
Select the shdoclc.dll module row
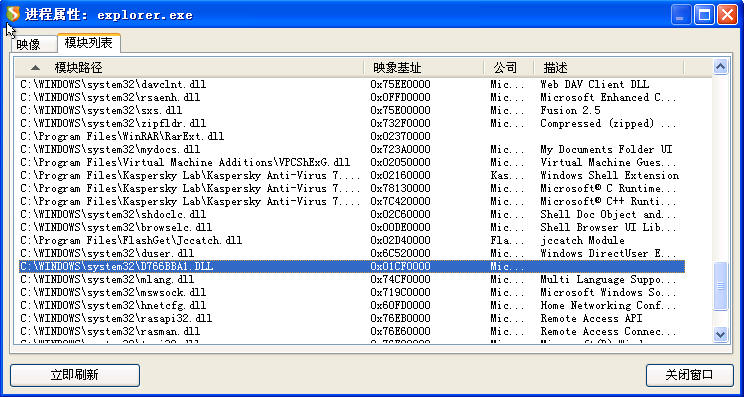click(352, 214)
